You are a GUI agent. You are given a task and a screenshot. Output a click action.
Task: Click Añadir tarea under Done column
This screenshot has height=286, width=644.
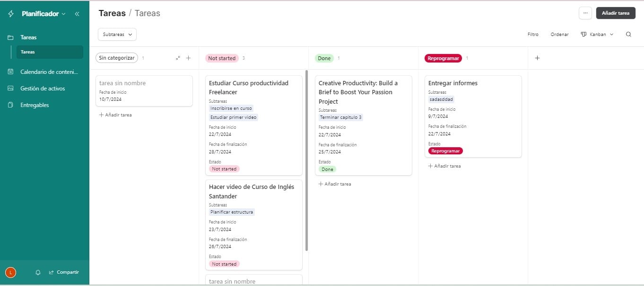[x=335, y=184]
